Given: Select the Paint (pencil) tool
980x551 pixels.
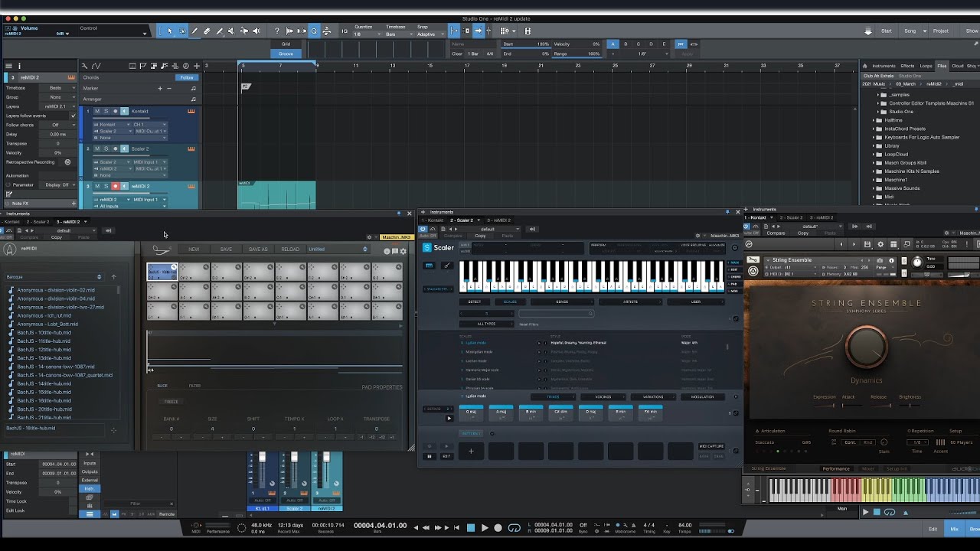Looking at the screenshot, I should (194, 31).
